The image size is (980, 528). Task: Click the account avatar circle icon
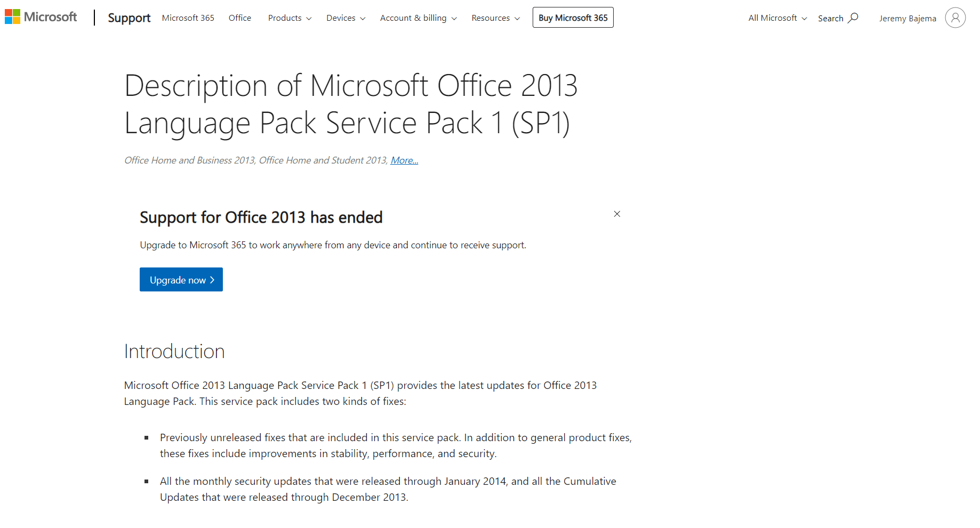click(x=955, y=18)
